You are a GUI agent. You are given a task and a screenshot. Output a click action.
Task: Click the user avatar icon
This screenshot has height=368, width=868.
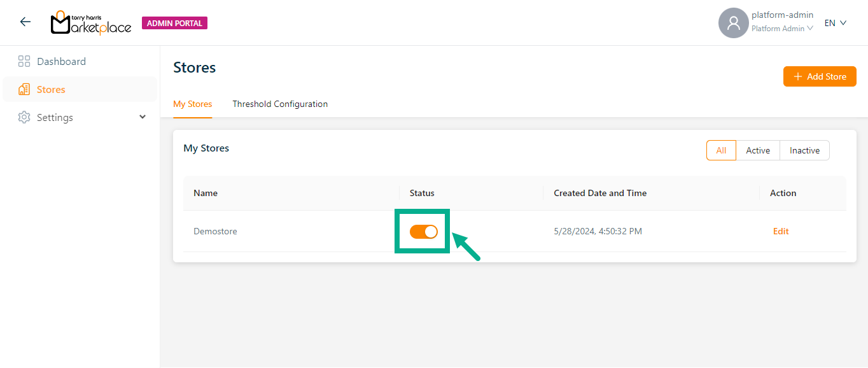point(733,23)
